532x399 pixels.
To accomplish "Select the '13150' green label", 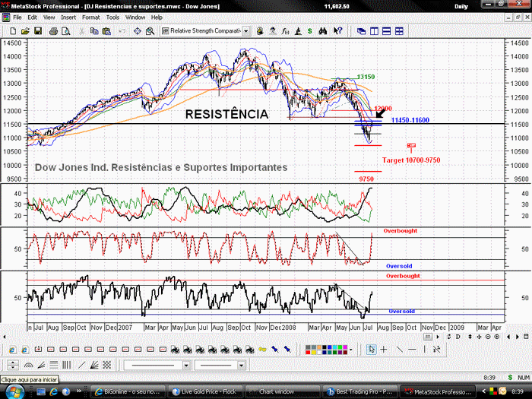I will (x=366, y=77).
